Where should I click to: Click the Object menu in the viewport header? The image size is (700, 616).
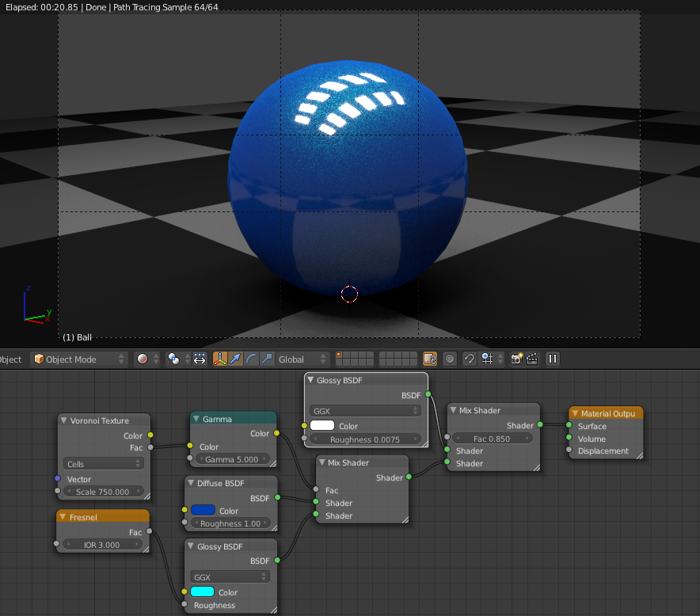click(x=11, y=359)
